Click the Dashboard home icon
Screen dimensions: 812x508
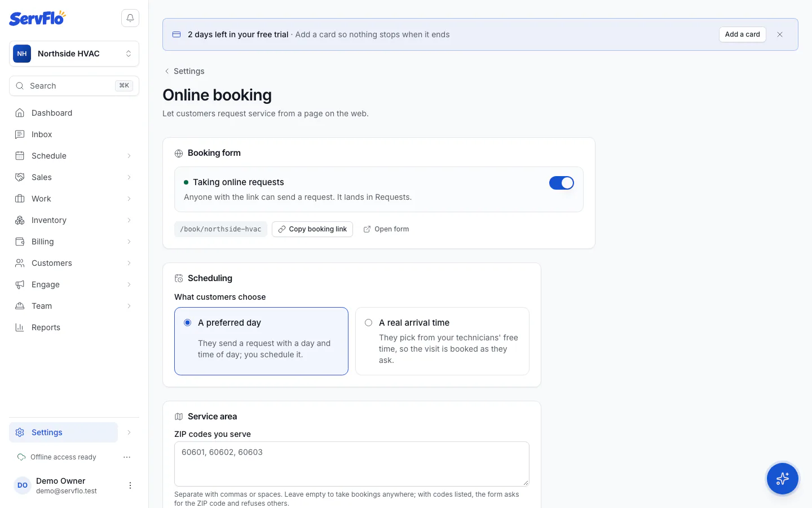[20, 113]
